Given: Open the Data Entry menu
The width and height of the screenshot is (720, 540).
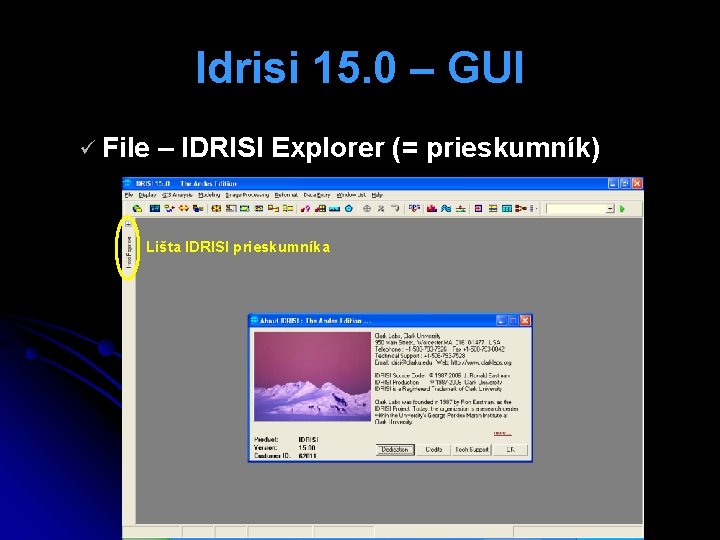Looking at the screenshot, I should point(317,195).
